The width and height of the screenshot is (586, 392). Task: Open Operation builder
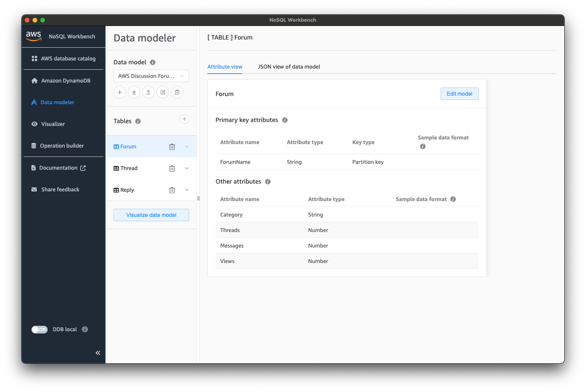coord(57,146)
